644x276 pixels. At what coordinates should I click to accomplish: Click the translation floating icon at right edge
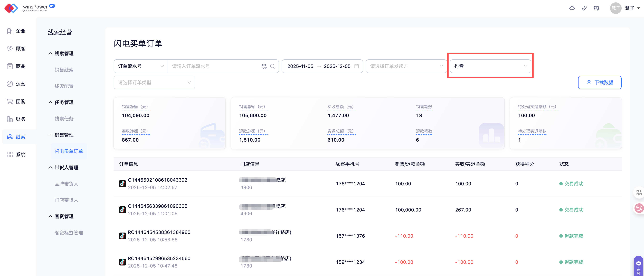coord(639,208)
